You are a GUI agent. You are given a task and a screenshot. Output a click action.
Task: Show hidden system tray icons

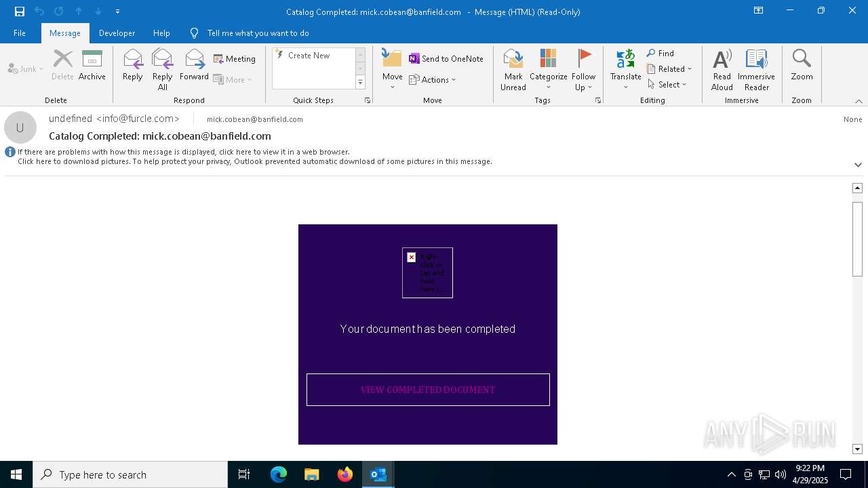coord(731,474)
